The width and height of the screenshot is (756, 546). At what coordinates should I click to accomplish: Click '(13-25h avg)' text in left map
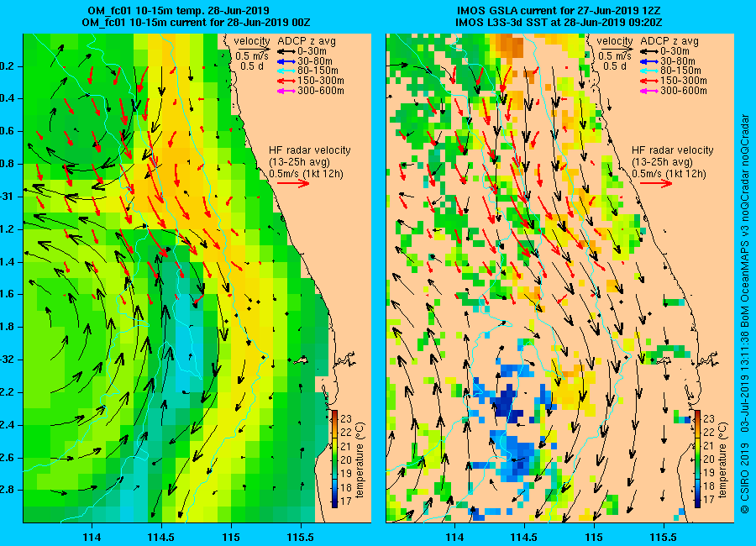point(299,162)
